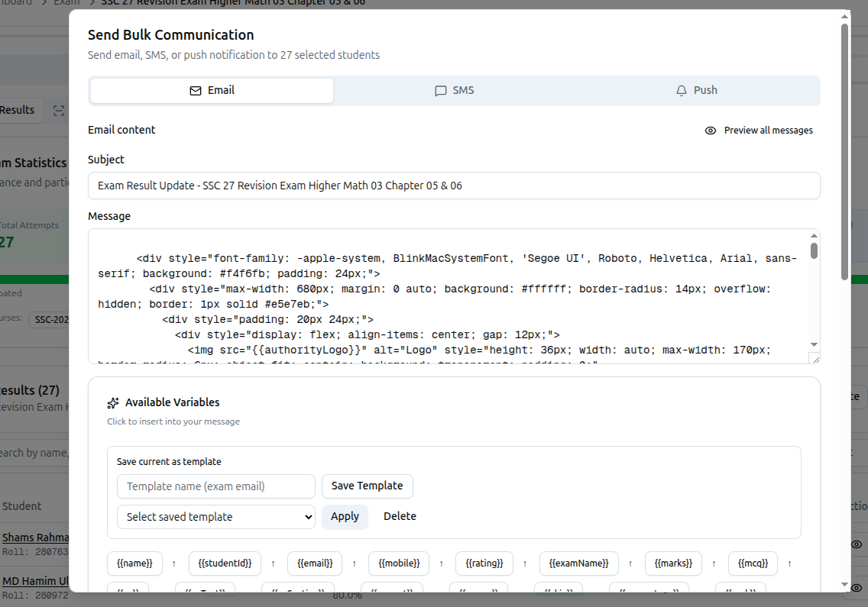Click the up arrow beside {{mobile}}
This screenshot has height=607, width=868.
[x=441, y=563]
